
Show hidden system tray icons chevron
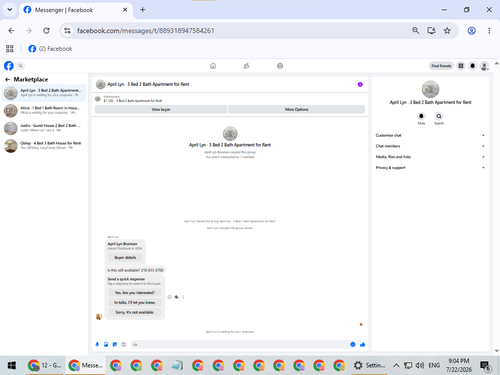pyautogui.click(x=396, y=365)
